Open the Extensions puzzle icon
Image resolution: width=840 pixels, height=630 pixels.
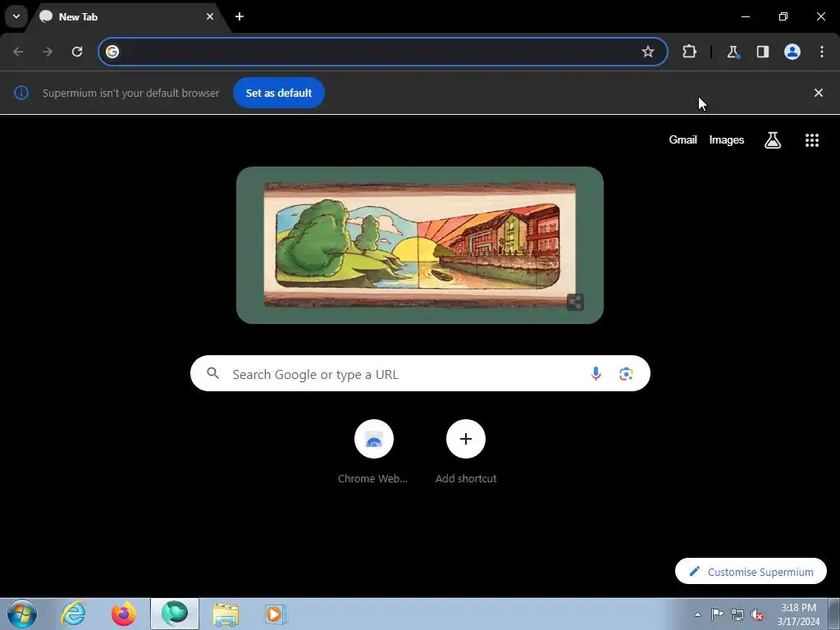tap(689, 52)
